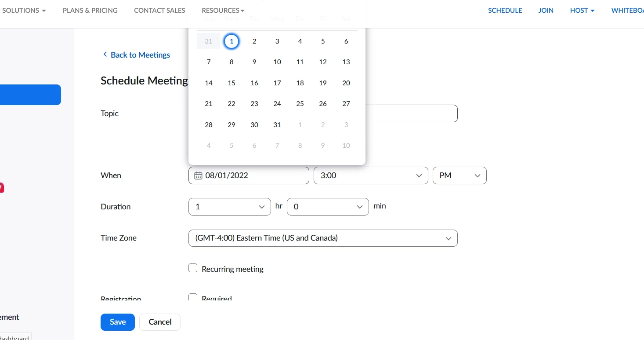This screenshot has width=644, height=340.
Task: Pick day 8 in the second calendar row
Action: click(232, 62)
